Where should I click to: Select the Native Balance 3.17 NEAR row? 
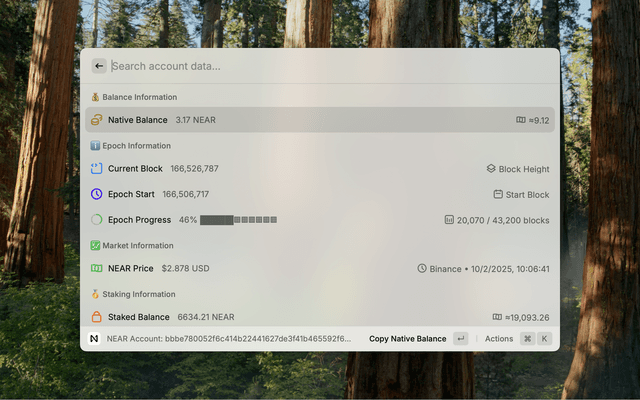[320, 120]
